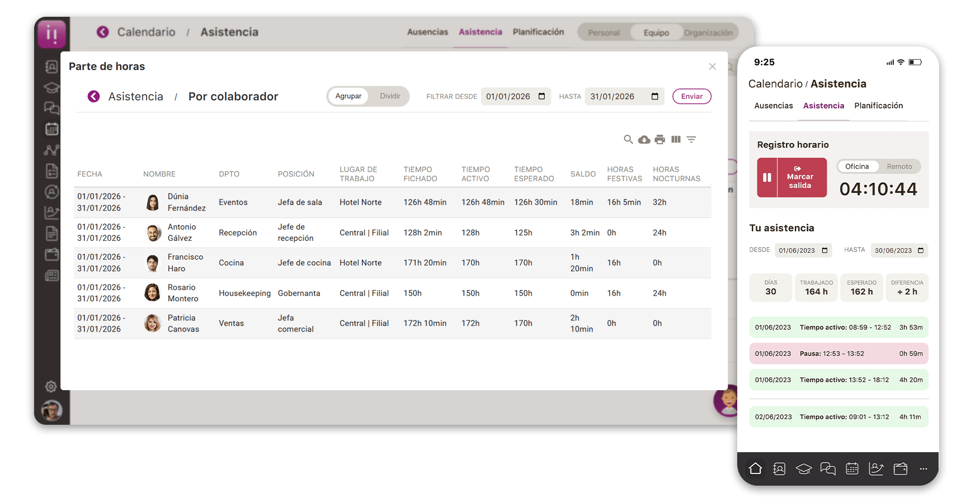980x503 pixels.
Task: Download report with the cloud icon
Action: [644, 140]
